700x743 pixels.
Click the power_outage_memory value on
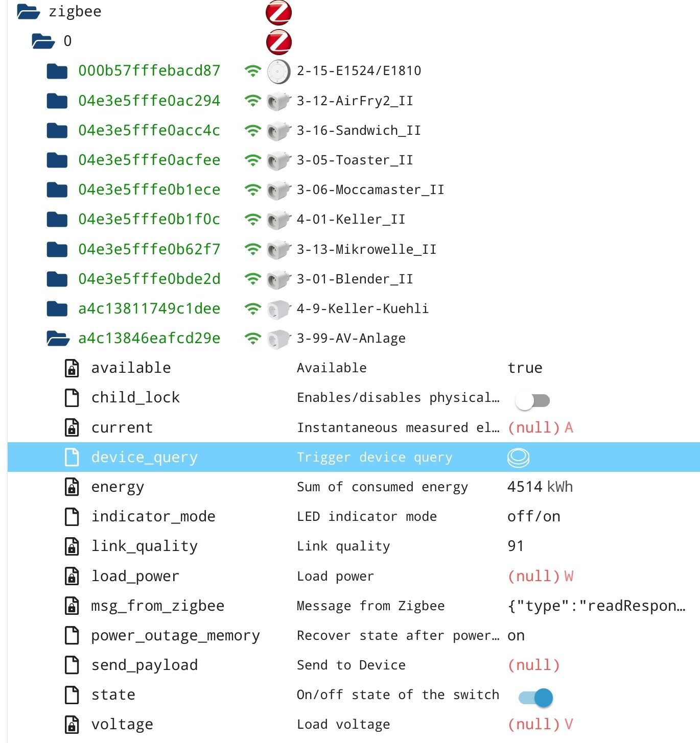tap(516, 636)
